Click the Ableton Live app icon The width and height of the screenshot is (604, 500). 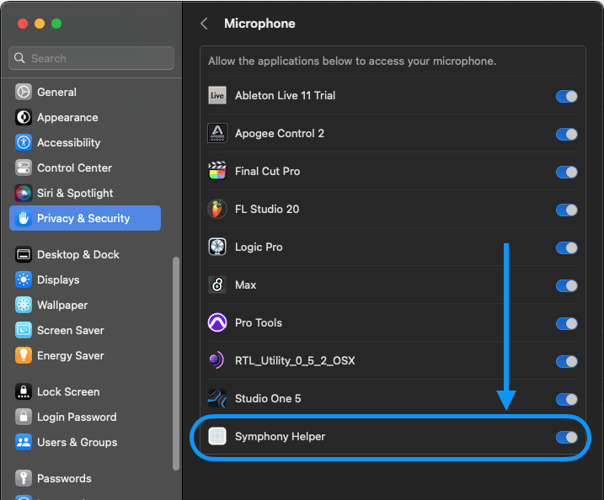(x=217, y=96)
